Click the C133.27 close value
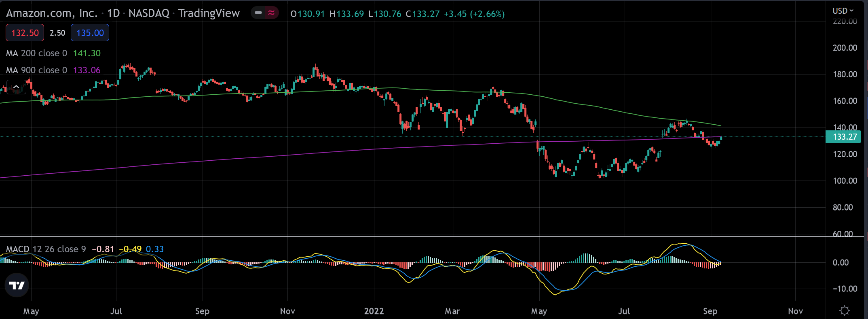 pos(422,14)
